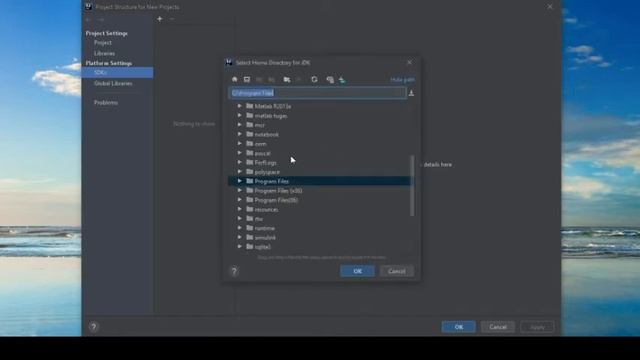Expand the simulink folder
This screenshot has width=640, height=360.
240,238
